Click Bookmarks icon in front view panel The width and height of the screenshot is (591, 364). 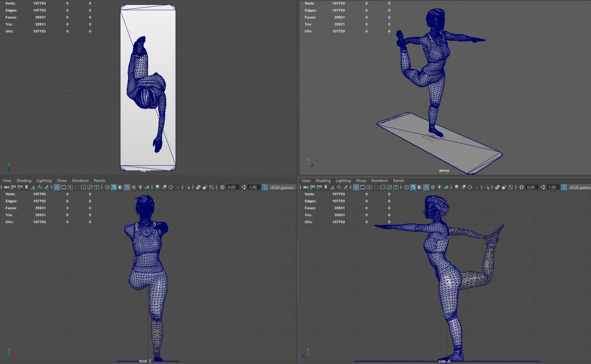(26, 187)
